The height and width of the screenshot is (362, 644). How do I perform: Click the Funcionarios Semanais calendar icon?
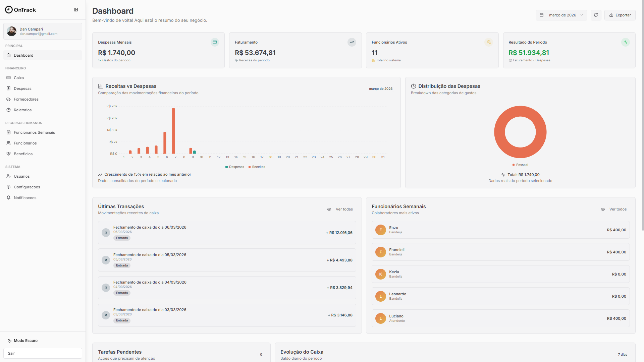(x=9, y=132)
